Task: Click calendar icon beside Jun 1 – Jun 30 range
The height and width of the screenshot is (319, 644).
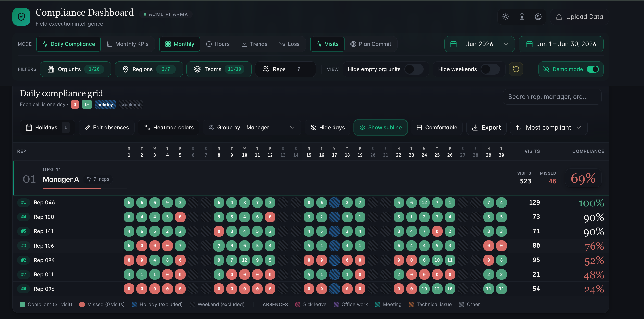Action: click(529, 44)
